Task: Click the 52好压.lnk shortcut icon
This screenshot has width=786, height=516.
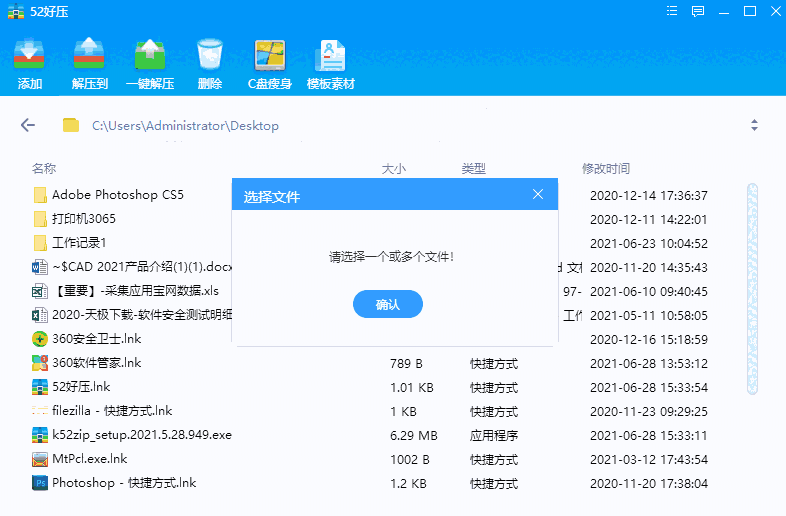Action: [40, 387]
